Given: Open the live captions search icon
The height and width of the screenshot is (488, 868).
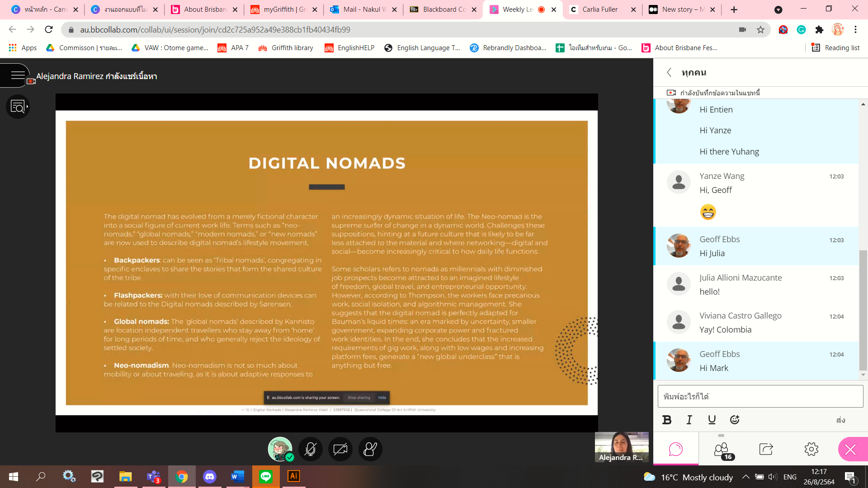Looking at the screenshot, I should (18, 107).
